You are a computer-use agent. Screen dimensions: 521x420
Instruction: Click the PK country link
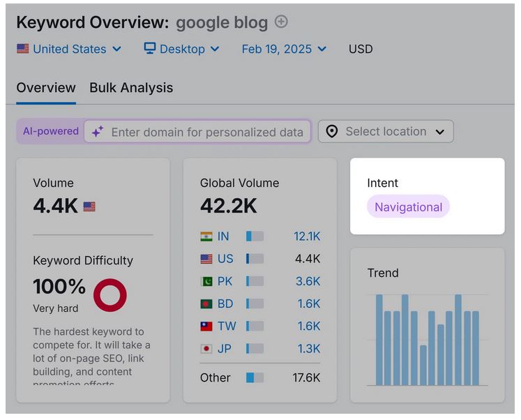click(225, 281)
